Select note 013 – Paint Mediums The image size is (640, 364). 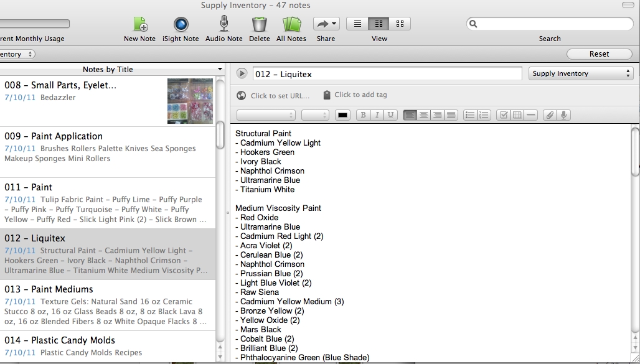[x=108, y=306]
